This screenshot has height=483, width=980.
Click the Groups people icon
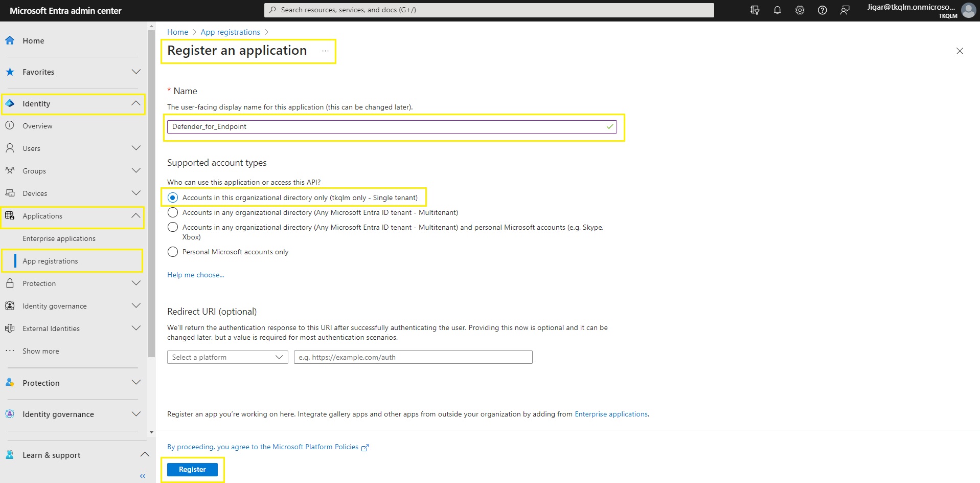coord(10,170)
